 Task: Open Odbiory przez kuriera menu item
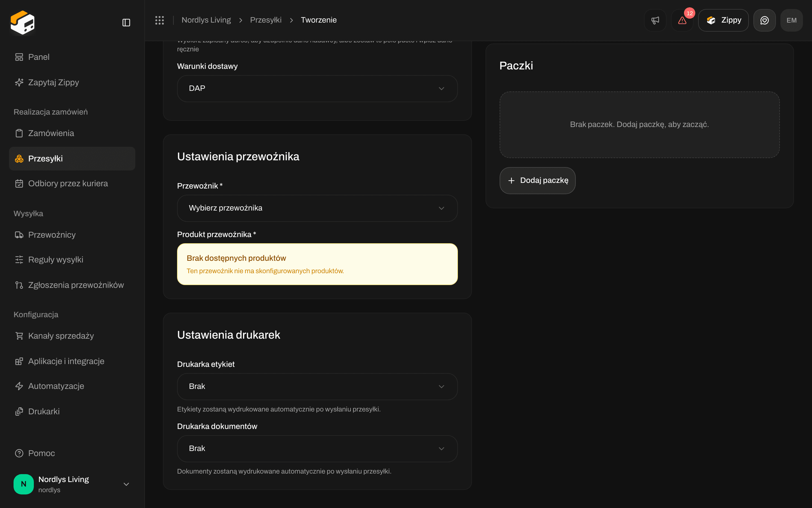pos(72,183)
